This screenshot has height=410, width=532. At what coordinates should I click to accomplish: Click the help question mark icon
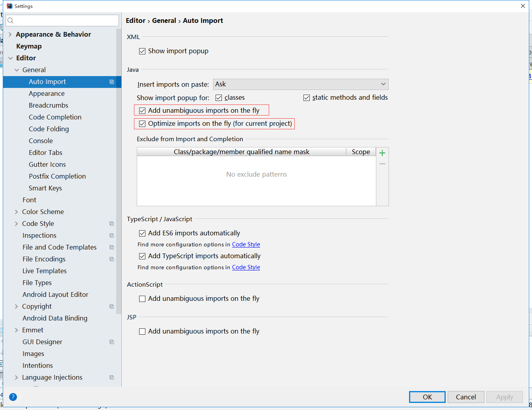tap(13, 397)
